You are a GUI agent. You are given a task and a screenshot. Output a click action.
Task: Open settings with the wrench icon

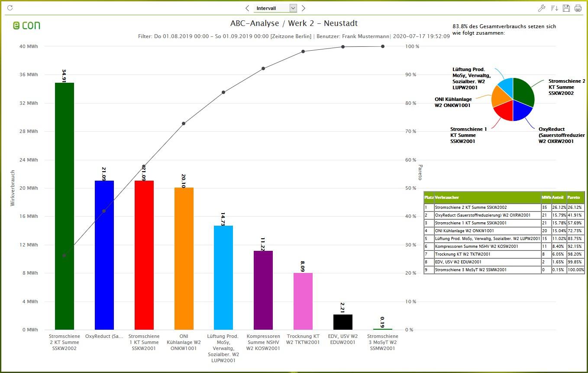(x=541, y=8)
